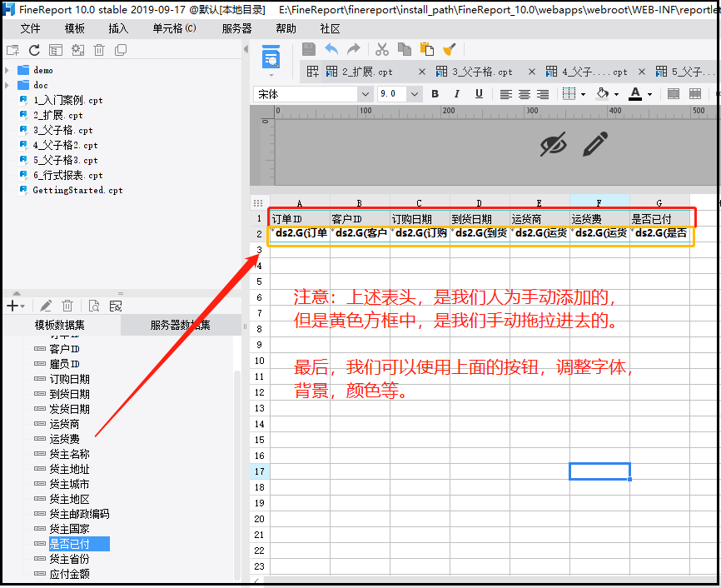Click the unmerge cells icon
Viewport: 721px width, 588px height.
tap(695, 94)
